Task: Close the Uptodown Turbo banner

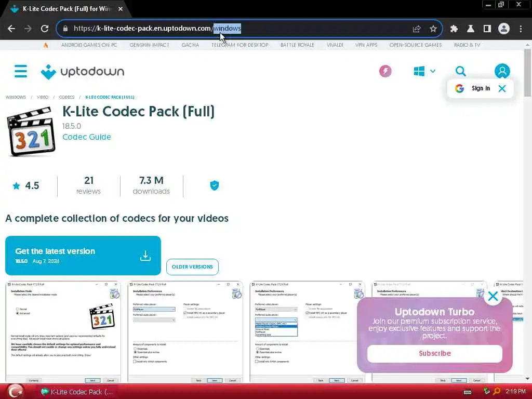Action: pyautogui.click(x=493, y=296)
